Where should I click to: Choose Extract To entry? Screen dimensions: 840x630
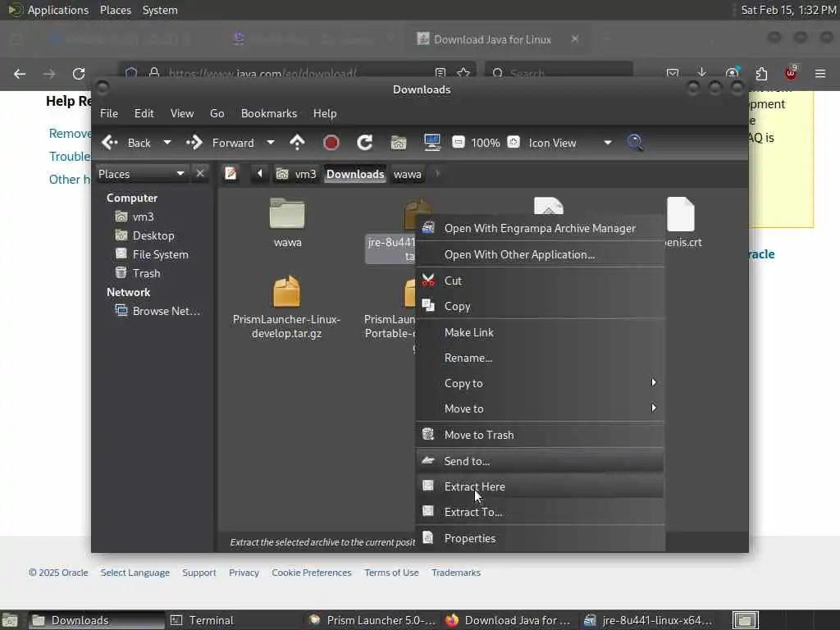coord(540,512)
